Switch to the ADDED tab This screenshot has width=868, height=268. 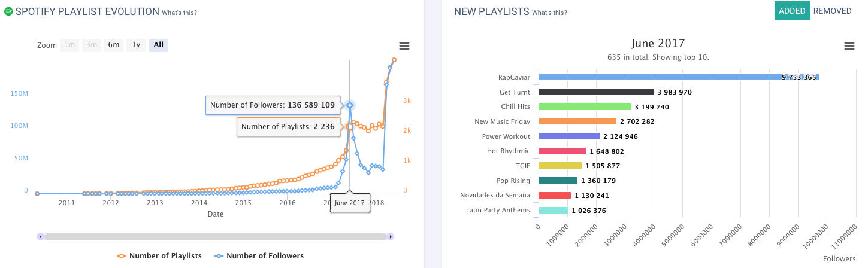pyautogui.click(x=792, y=11)
